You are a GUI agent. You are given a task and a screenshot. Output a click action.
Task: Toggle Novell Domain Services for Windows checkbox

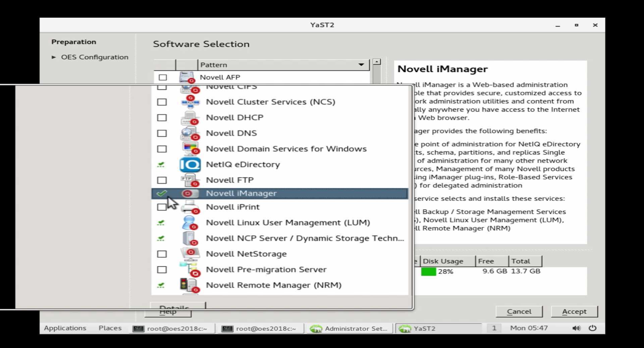coord(162,149)
